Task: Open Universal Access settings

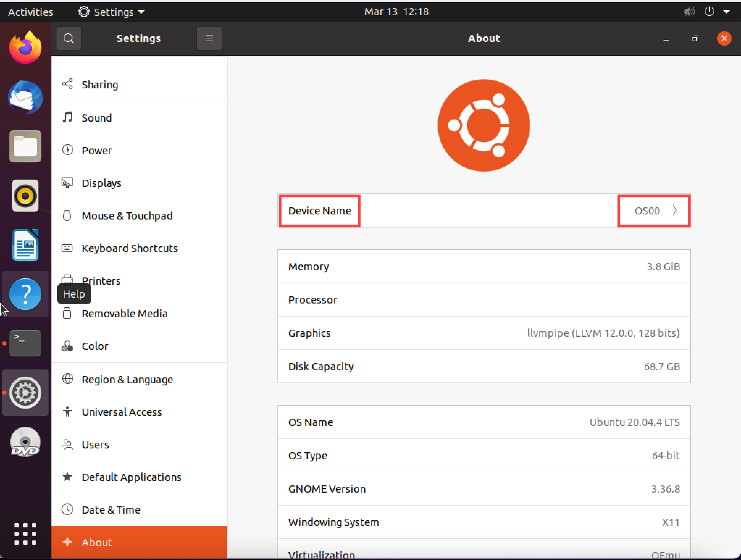Action: click(x=139, y=412)
